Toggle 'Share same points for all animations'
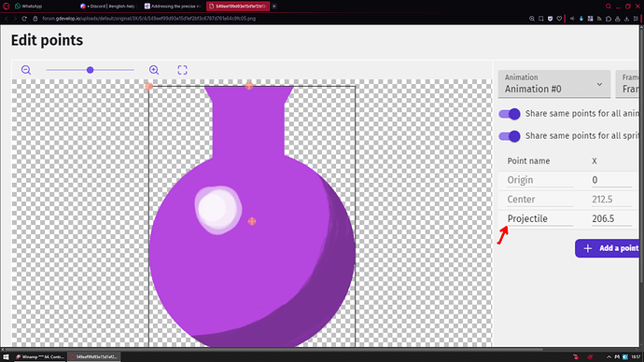This screenshot has height=362, width=644. (x=510, y=114)
